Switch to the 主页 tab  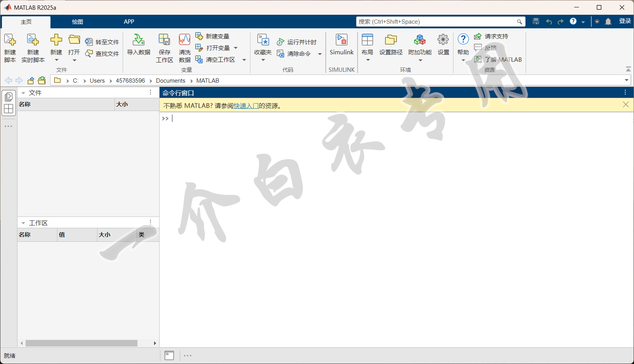[x=26, y=22]
